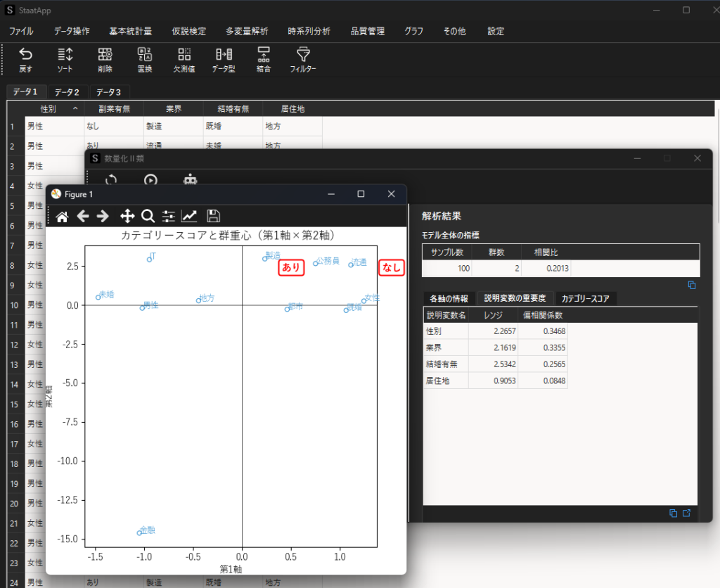Select the 置換 replace tool

point(144,59)
